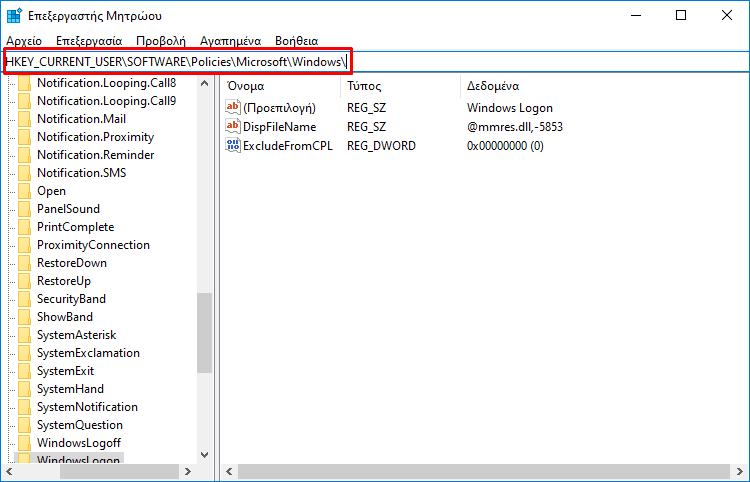This screenshot has height=482, width=750.
Task: Click the values pane scroll right arrow
Action: 740,471
